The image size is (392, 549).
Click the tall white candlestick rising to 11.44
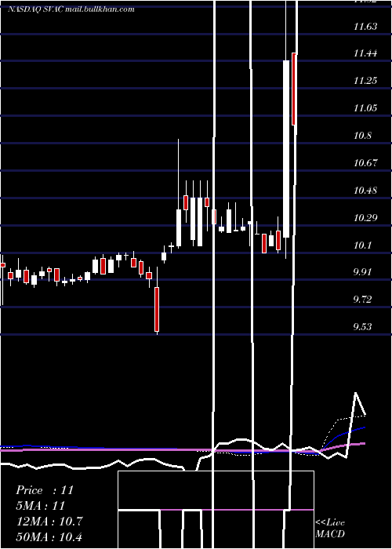click(286, 149)
